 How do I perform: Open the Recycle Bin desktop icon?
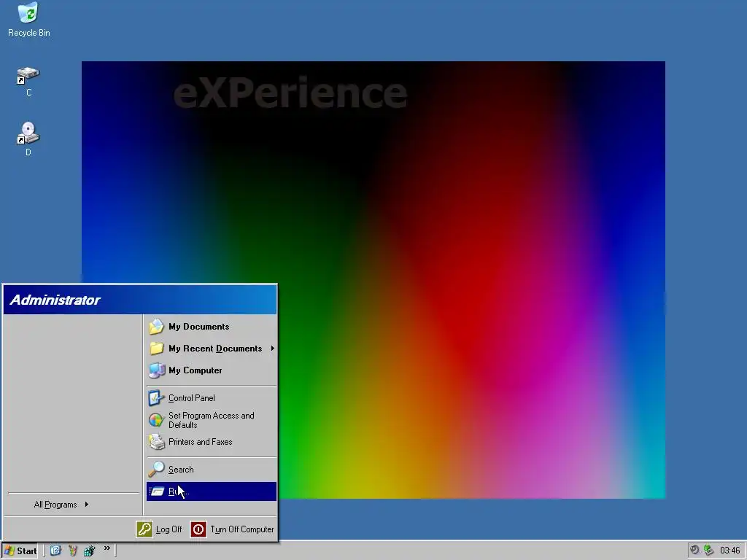click(x=28, y=20)
